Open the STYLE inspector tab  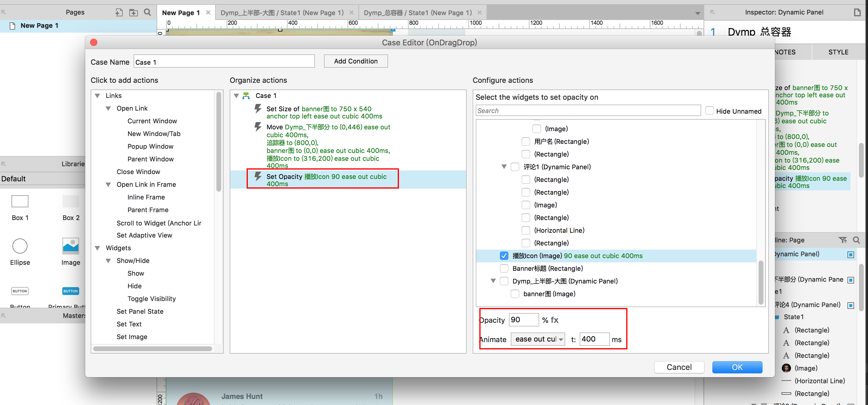tap(838, 52)
